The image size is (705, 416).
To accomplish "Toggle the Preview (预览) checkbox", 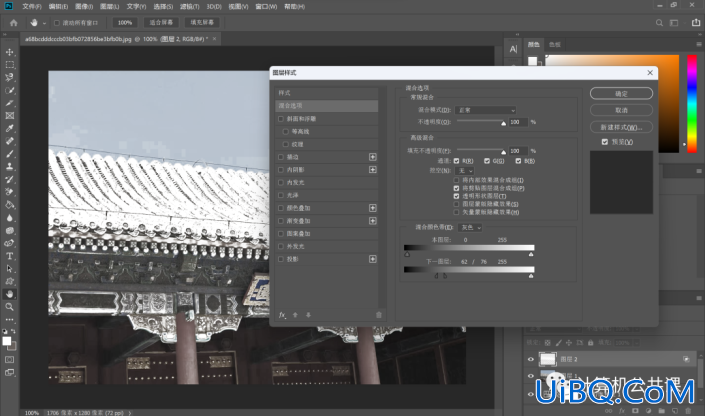I will 605,142.
